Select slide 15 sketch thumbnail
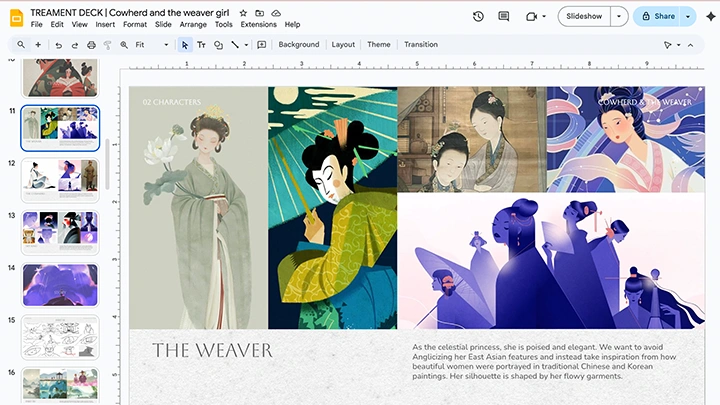Screen dimensions: 720x405 pyautogui.click(x=60, y=338)
